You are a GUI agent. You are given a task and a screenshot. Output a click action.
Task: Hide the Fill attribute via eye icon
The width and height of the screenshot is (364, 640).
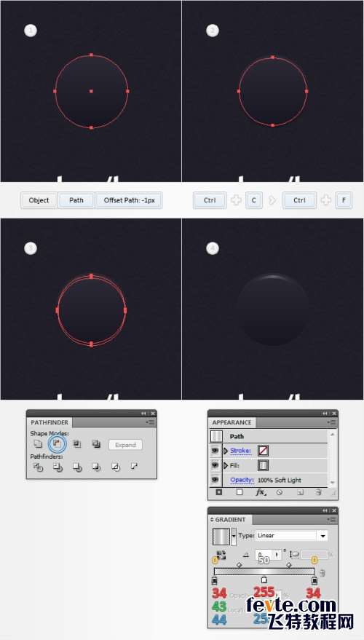pyautogui.click(x=215, y=465)
